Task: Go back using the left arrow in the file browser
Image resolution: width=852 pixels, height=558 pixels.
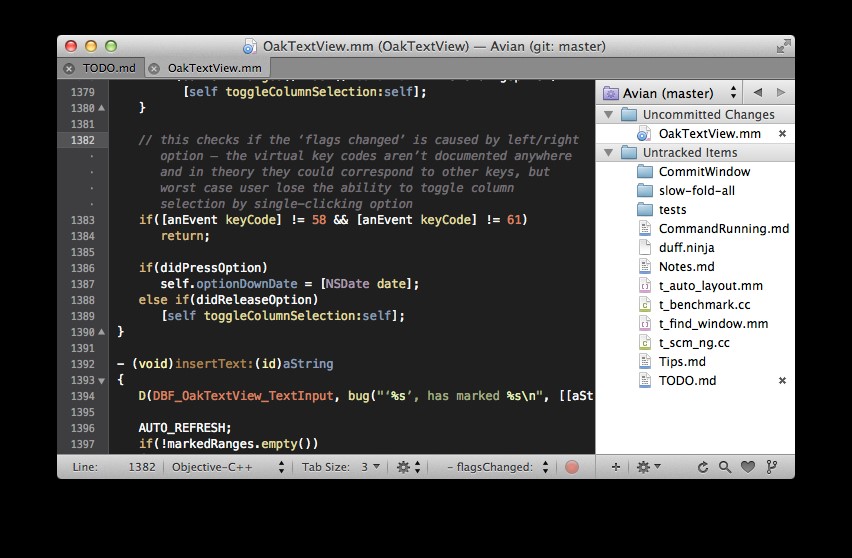Action: [x=758, y=93]
